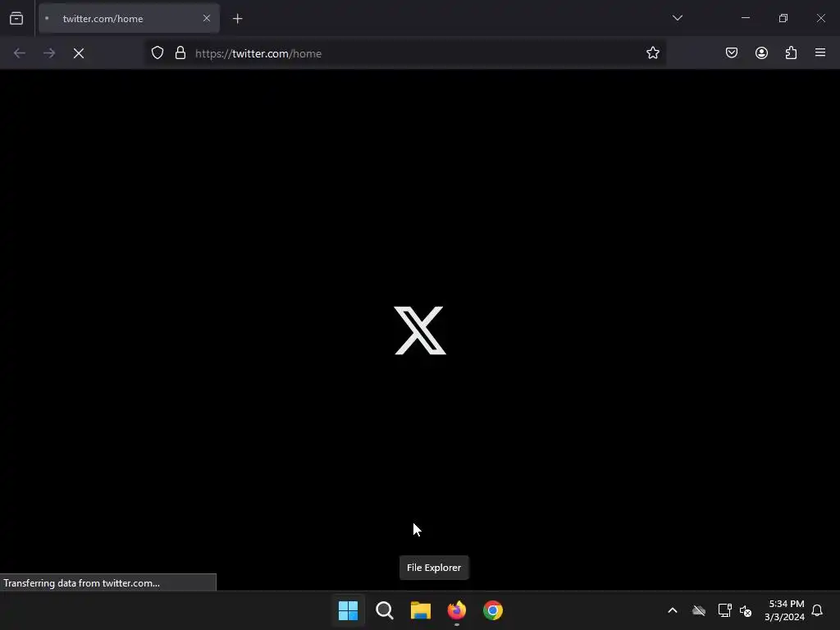Close the twitter.com/home tab
The height and width of the screenshot is (630, 840).
(x=206, y=18)
